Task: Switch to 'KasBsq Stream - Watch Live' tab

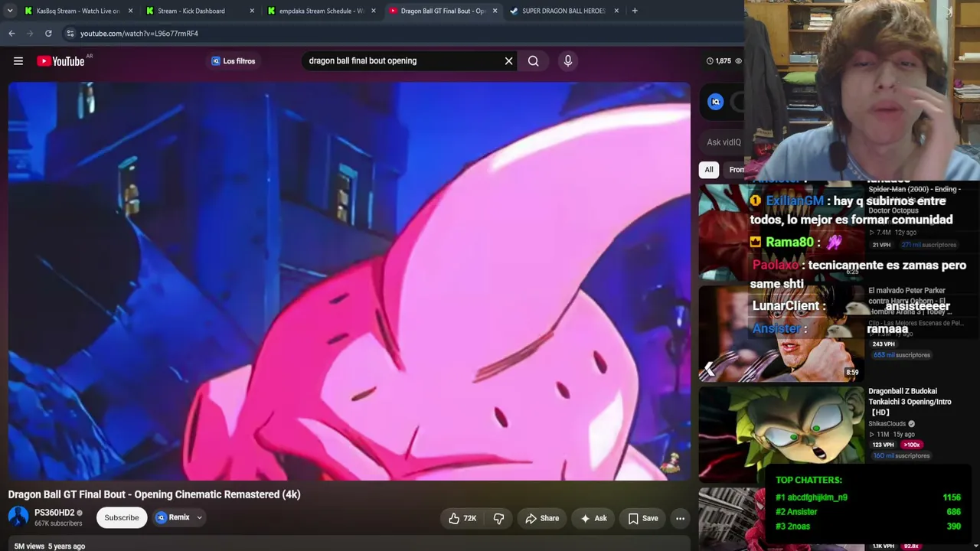Action: [78, 11]
